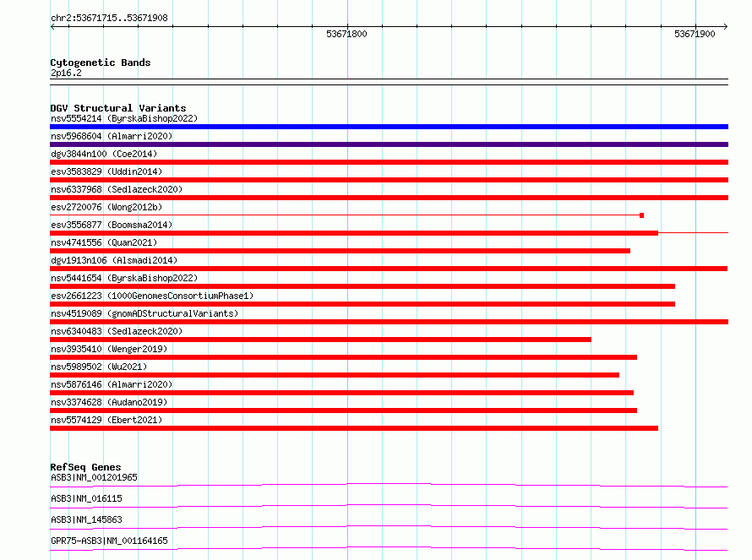Click the blue nsv5554214 variant bar
The height and width of the screenshot is (560, 752).
point(389,127)
